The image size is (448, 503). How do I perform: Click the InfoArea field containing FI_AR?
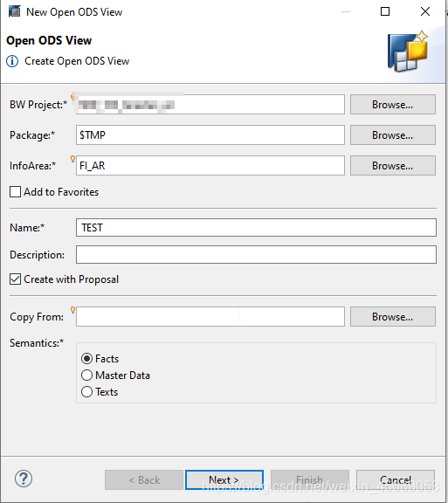coord(210,166)
